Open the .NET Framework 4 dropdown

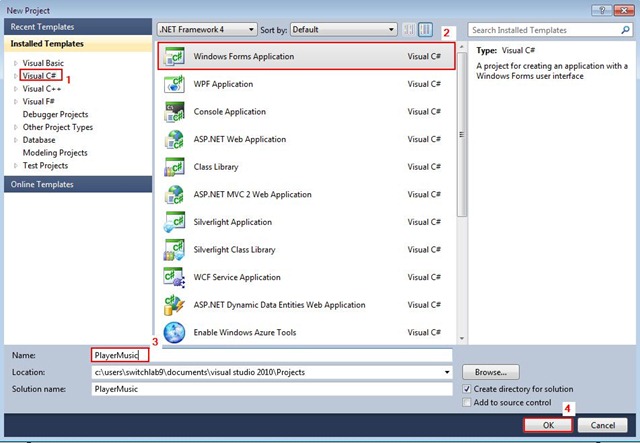pos(207,29)
